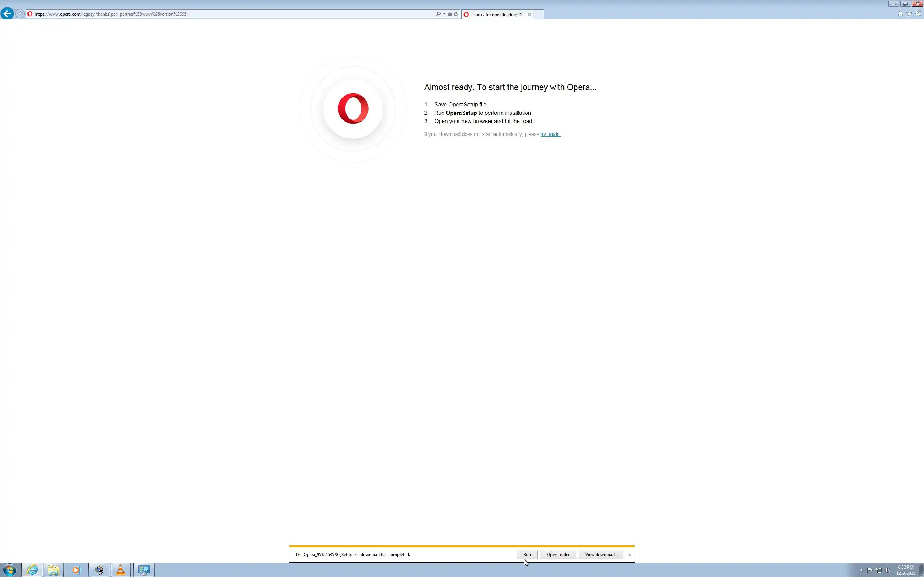924x577 pixels.
Task: Dismiss the download notification bar
Action: click(x=629, y=555)
